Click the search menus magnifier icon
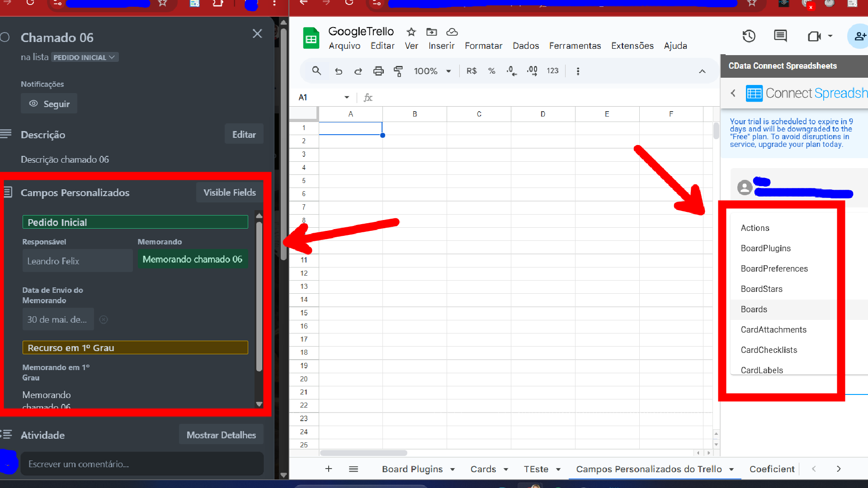868x488 pixels. pos(316,71)
